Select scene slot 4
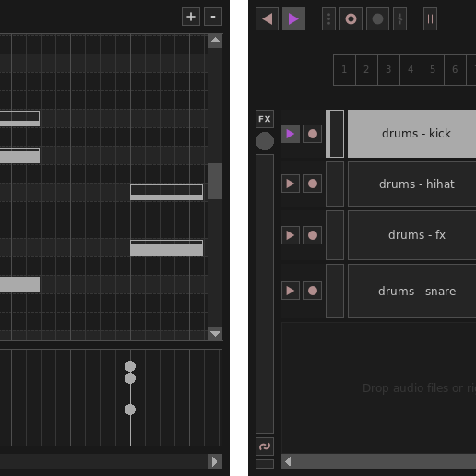Screen dimensions: 476x476 (x=411, y=70)
